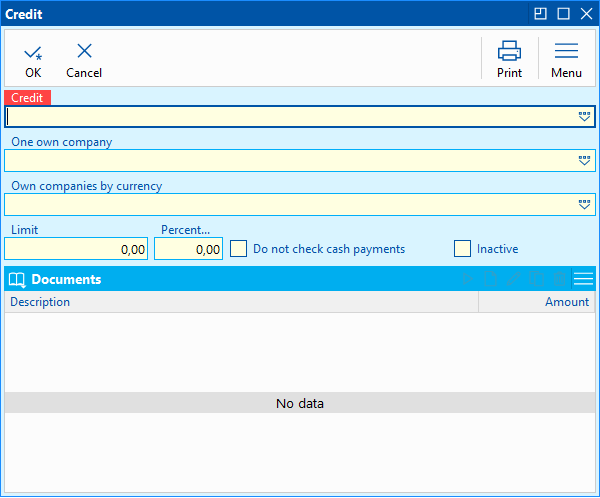Click the Documents section title
The height and width of the screenshot is (498, 600).
coord(66,279)
